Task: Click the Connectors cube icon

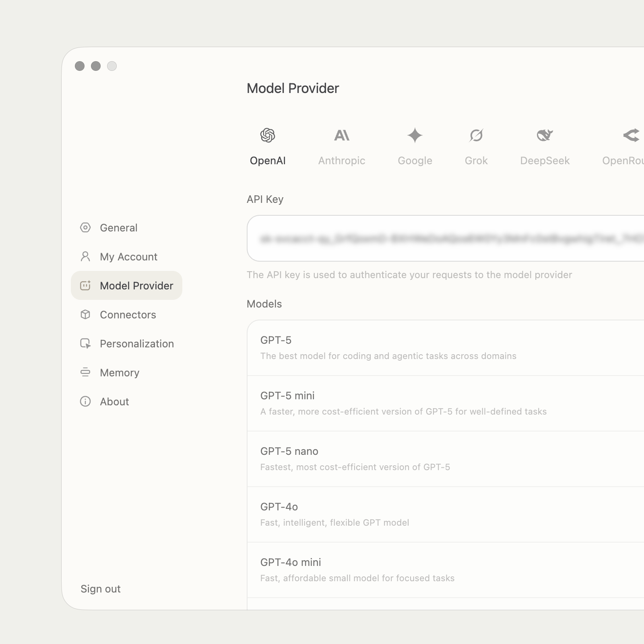Action: pos(85,315)
